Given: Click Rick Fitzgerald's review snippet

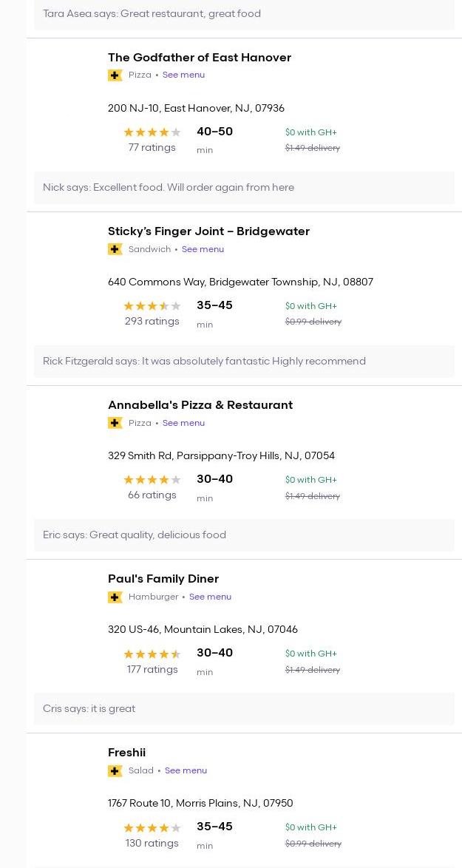Looking at the screenshot, I should (x=204, y=362).
